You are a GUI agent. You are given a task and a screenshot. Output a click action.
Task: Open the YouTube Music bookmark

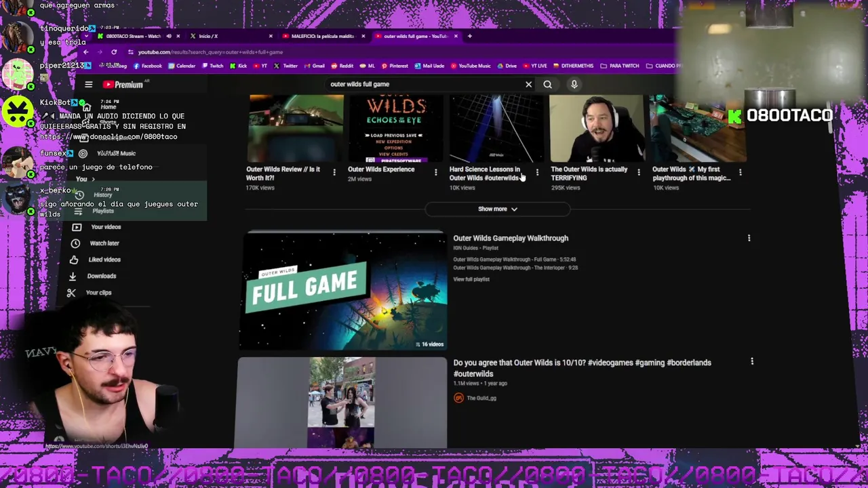click(x=471, y=66)
